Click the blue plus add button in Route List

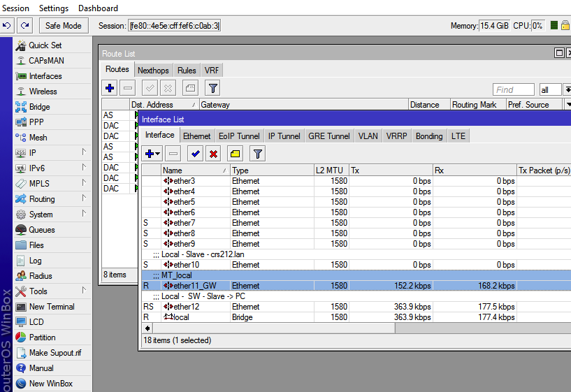click(x=109, y=88)
